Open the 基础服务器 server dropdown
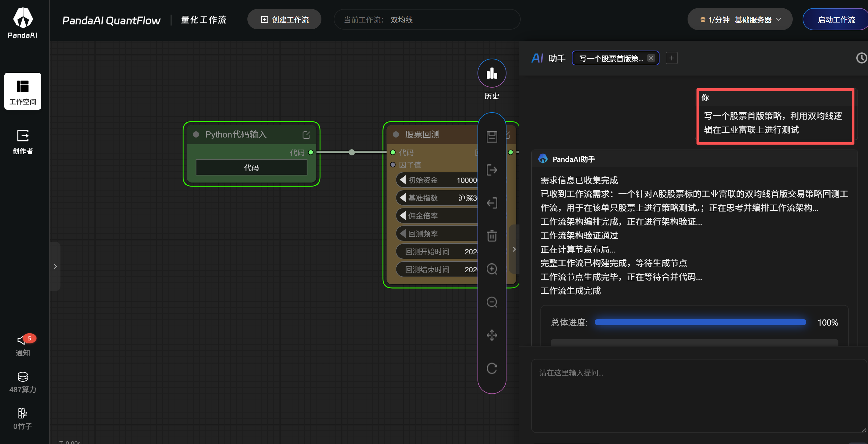This screenshot has height=444, width=868. (740, 19)
